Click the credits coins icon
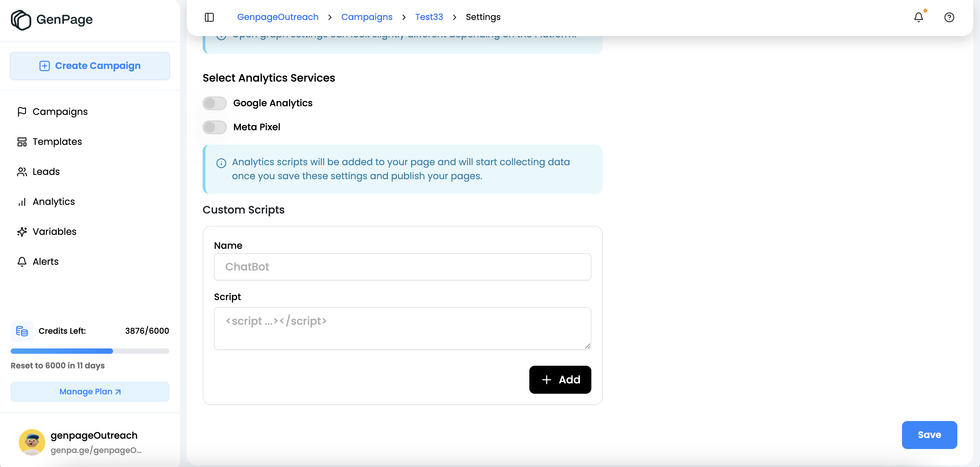The image size is (980, 467). [x=22, y=331]
